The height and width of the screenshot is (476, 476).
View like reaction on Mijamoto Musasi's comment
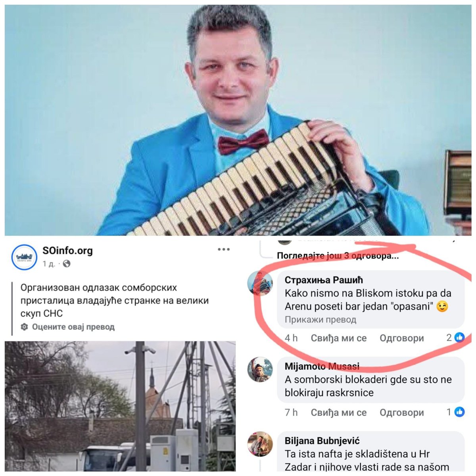455,412
